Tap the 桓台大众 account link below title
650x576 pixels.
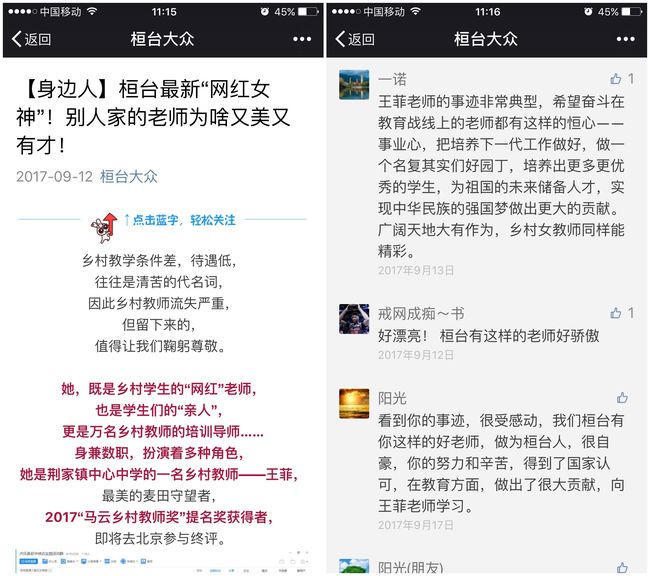click(x=129, y=177)
